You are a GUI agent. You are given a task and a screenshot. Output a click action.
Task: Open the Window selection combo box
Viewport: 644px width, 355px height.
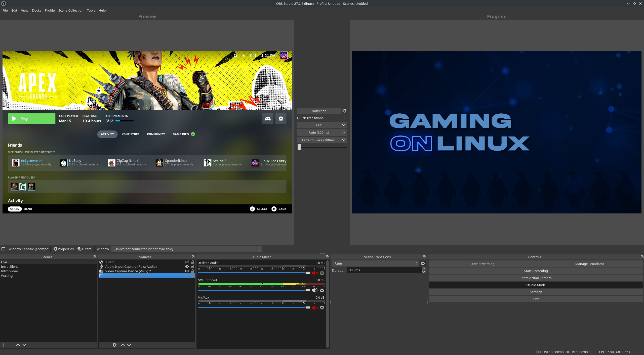tap(186, 249)
